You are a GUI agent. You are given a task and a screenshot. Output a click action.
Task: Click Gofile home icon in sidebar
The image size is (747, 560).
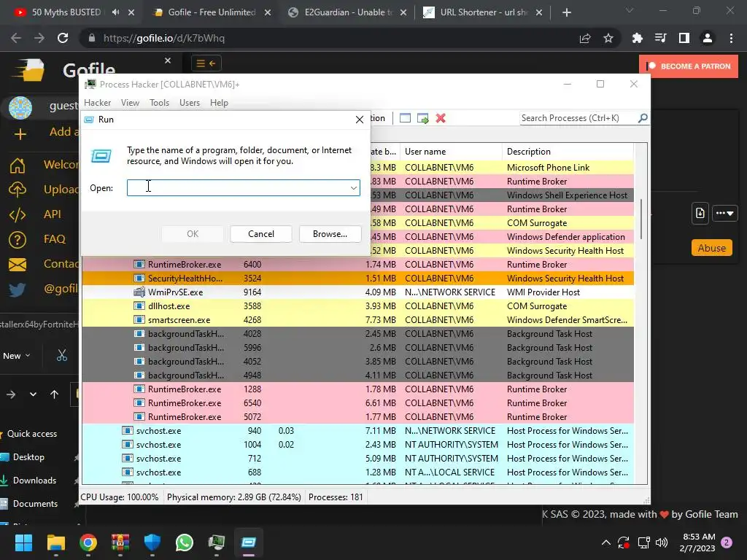click(x=18, y=165)
